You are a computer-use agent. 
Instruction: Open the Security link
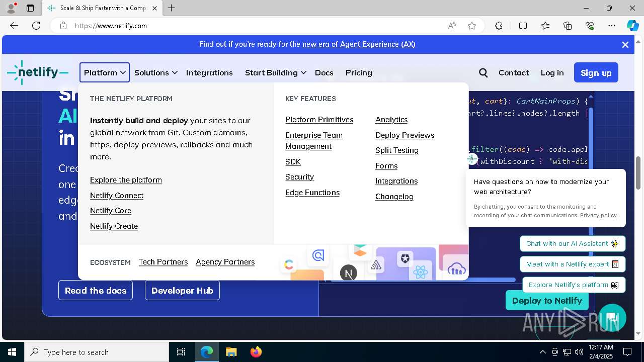point(299,177)
